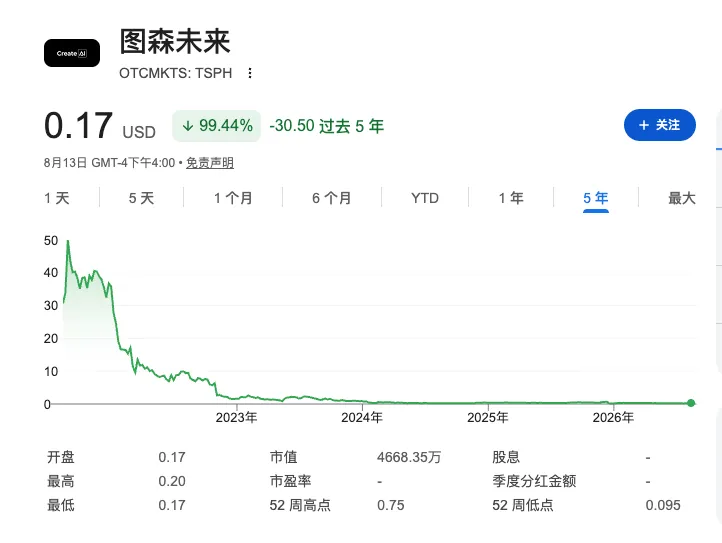The width and height of the screenshot is (722, 543).
Task: Click the 图森未来 company title
Action: [x=175, y=41]
